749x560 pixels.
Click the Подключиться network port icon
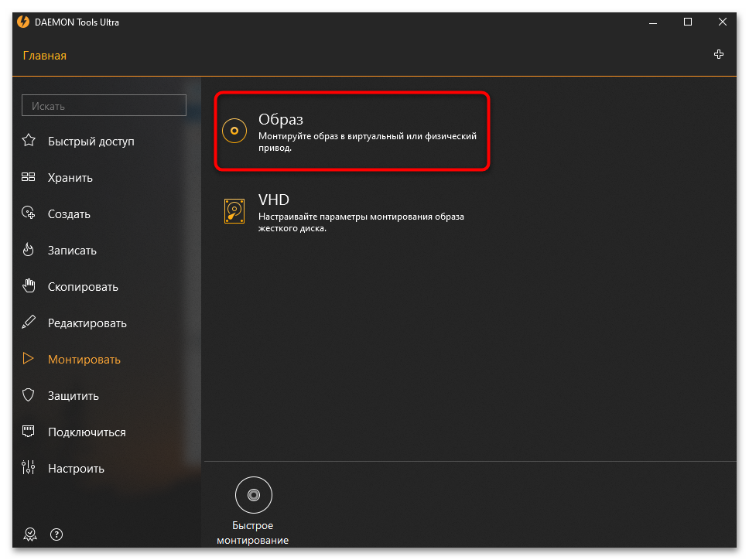[28, 431]
